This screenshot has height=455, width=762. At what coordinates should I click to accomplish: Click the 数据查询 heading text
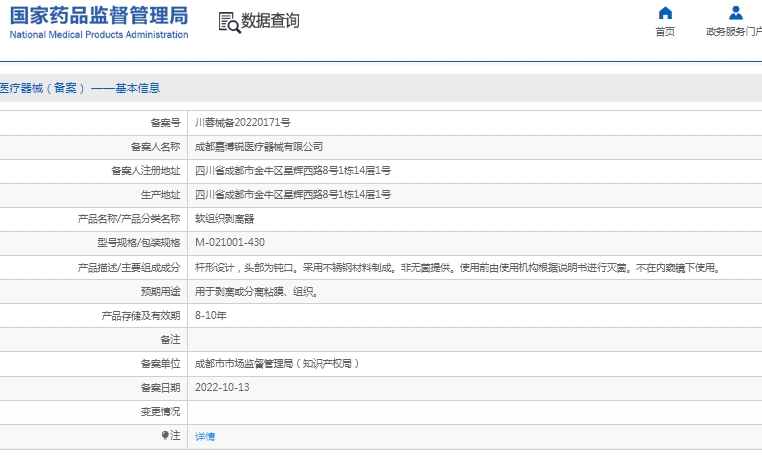pos(270,21)
